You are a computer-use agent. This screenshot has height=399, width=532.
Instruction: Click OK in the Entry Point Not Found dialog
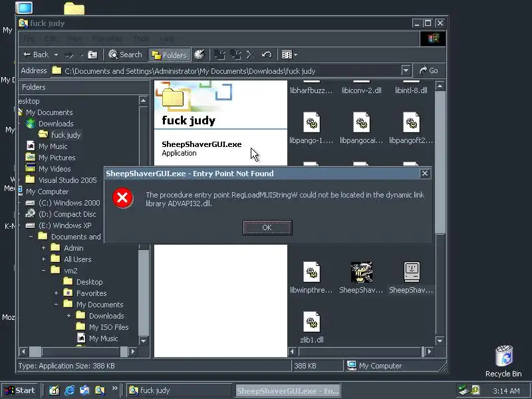(267, 227)
